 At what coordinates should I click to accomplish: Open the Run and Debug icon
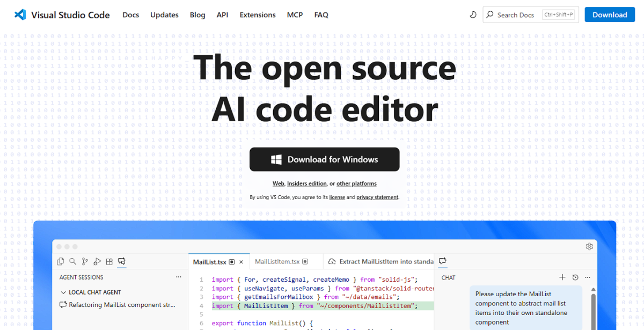[97, 261]
